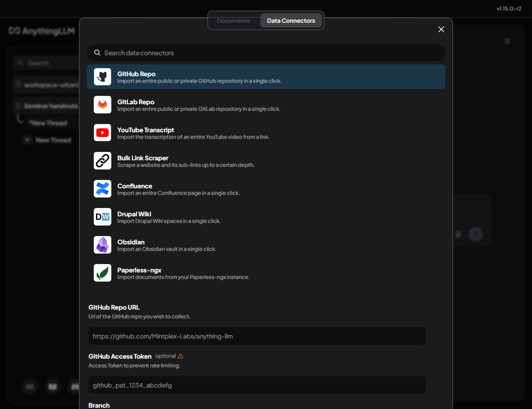532x409 pixels.
Task: Click the 'Branch' label
Action: 99,405
